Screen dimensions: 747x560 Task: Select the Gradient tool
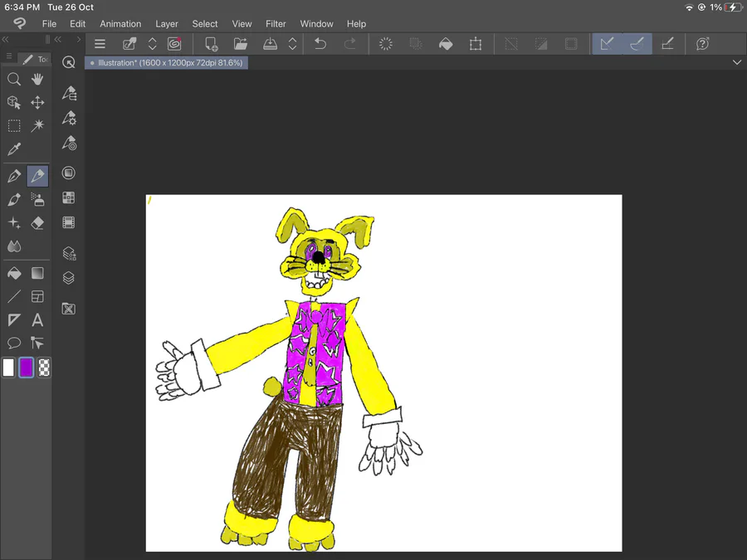[x=37, y=273]
